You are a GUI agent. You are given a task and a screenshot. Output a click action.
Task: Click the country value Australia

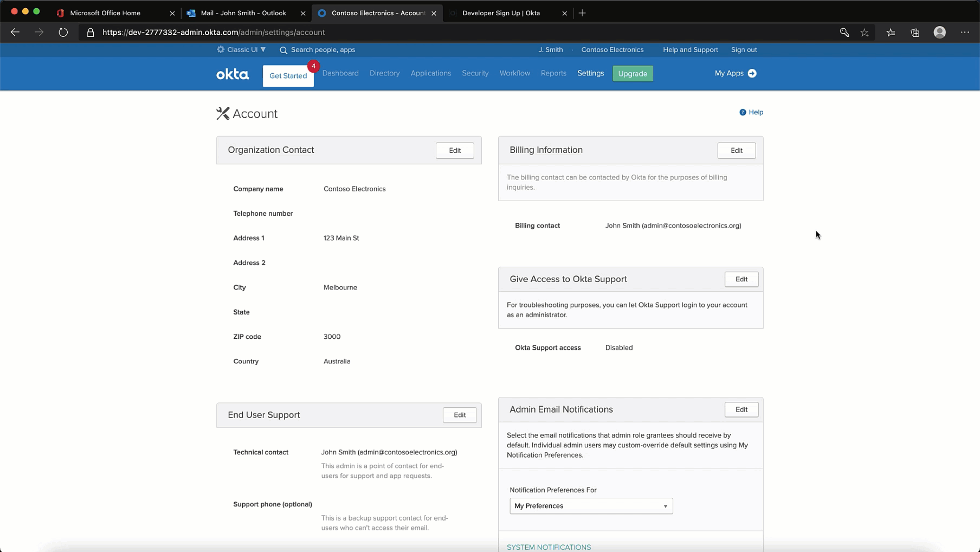coord(337,362)
